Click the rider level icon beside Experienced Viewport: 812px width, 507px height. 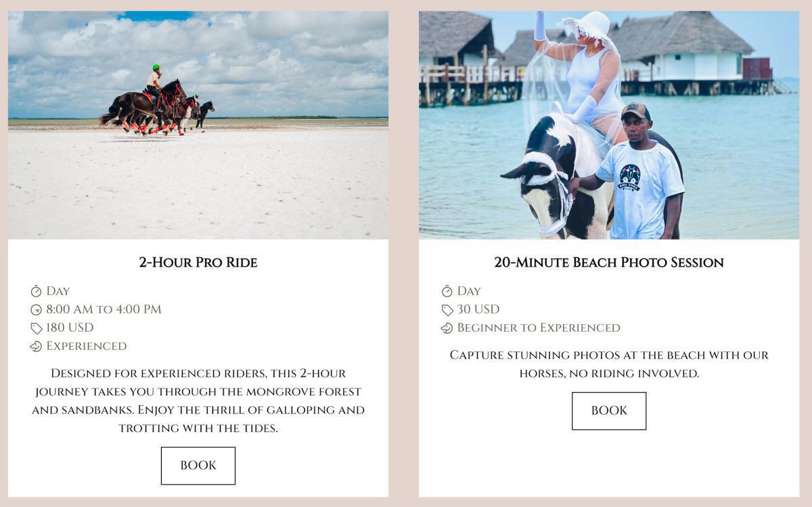[x=36, y=347]
